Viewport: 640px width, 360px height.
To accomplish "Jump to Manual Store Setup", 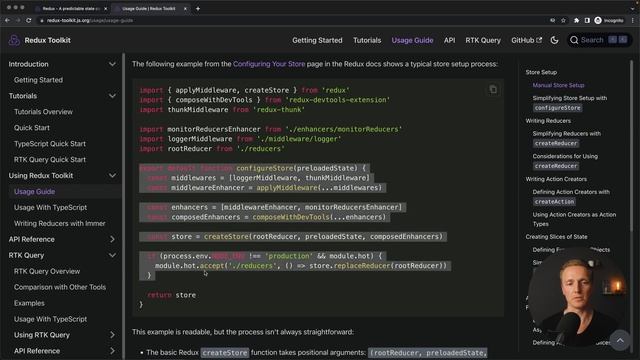I will [x=558, y=85].
